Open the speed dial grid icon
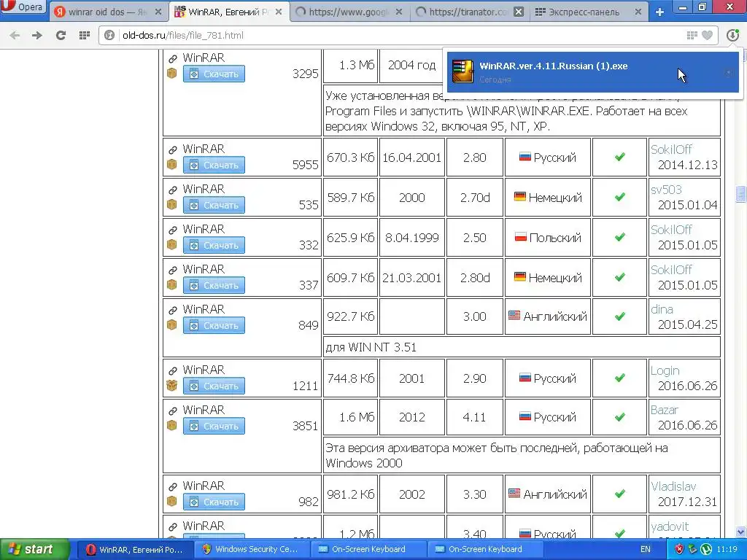Screen dimensions: 747x560 85,35
